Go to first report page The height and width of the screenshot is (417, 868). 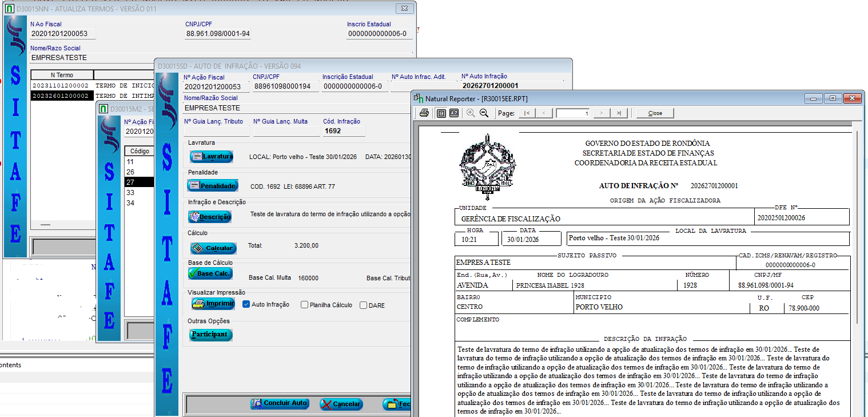coord(526,113)
